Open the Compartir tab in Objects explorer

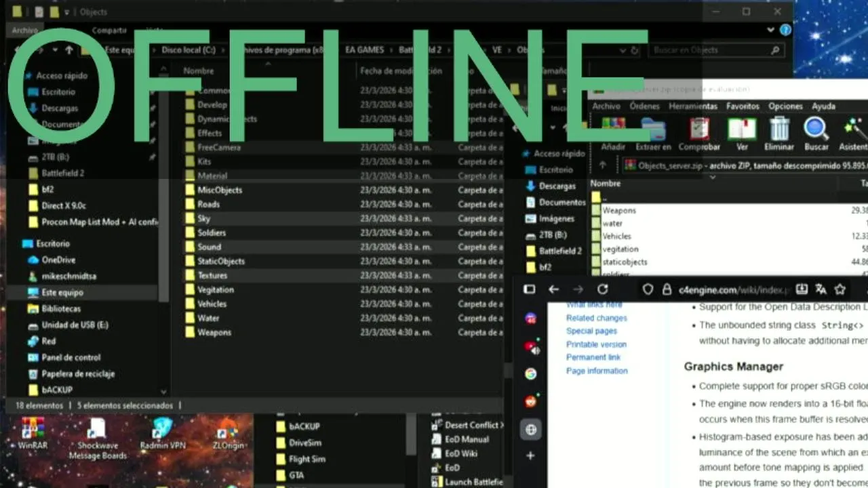coord(109,30)
